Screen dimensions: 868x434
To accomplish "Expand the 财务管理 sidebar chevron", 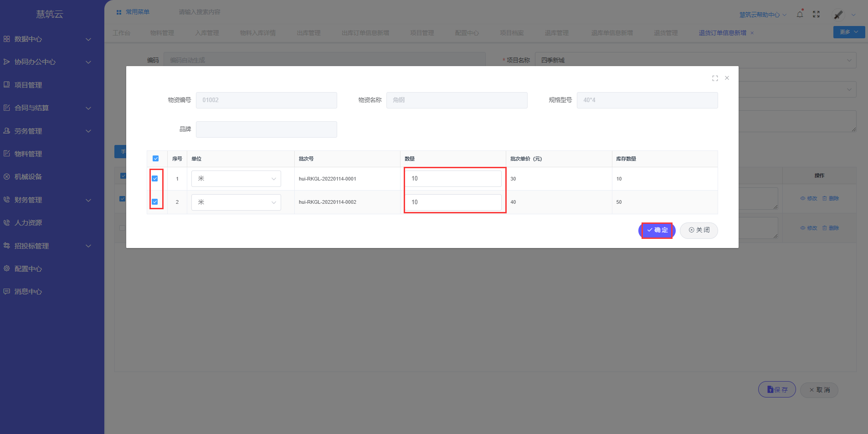I will pyautogui.click(x=88, y=200).
